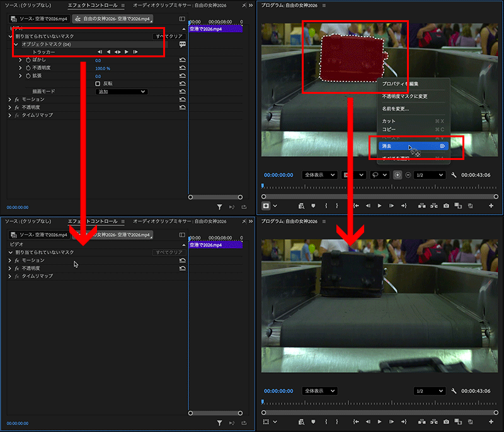The height and width of the screenshot is (432, 504).
Task: Toggle the 不透明度 mask stopwatch
Action: pyautogui.click(x=28, y=68)
